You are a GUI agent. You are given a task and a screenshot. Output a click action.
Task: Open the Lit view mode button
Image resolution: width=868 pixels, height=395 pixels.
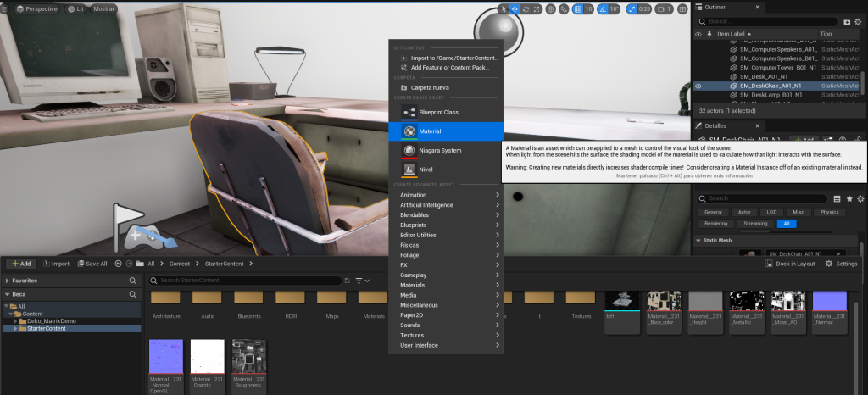click(75, 8)
